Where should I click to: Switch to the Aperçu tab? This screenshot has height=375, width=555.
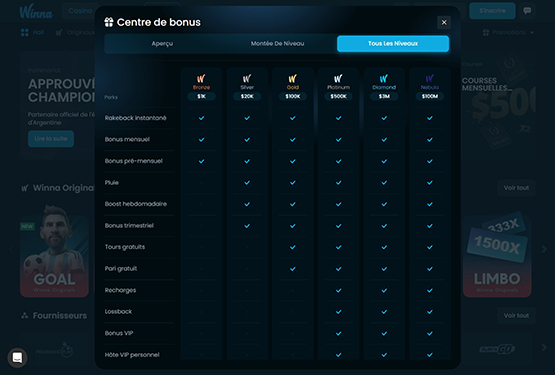(x=162, y=44)
